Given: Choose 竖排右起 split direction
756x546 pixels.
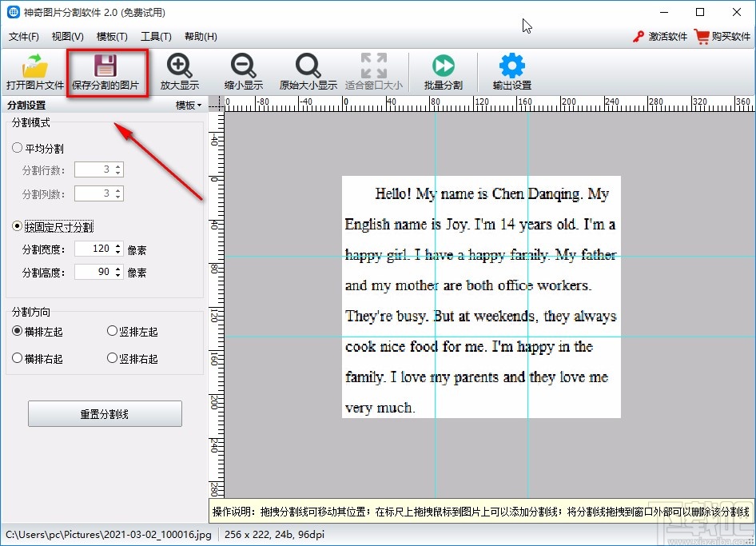Looking at the screenshot, I should (x=112, y=358).
